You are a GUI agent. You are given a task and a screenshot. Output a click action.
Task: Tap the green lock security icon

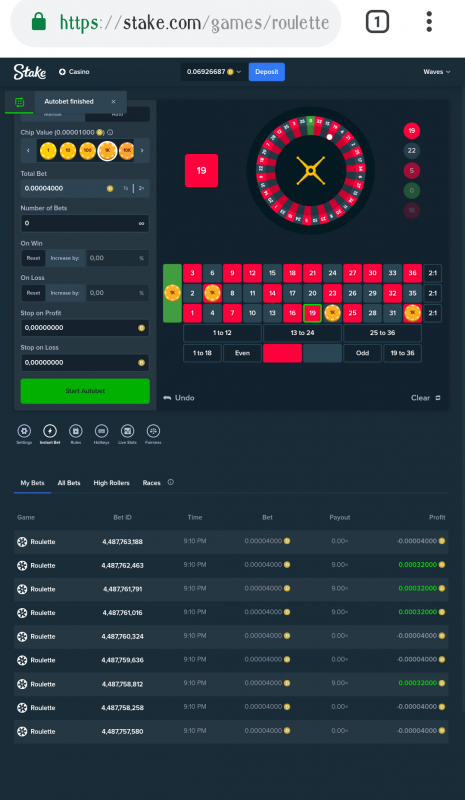point(38,22)
